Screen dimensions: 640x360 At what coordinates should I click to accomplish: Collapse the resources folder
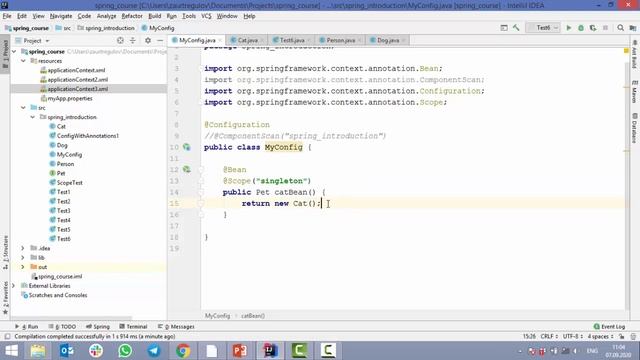pos(23,61)
